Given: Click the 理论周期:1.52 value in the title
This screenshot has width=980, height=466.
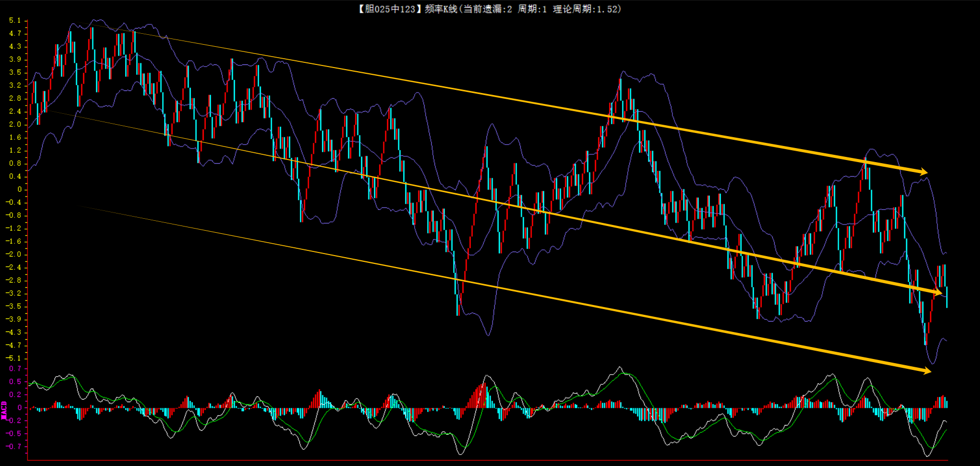Looking at the screenshot, I should (x=586, y=9).
